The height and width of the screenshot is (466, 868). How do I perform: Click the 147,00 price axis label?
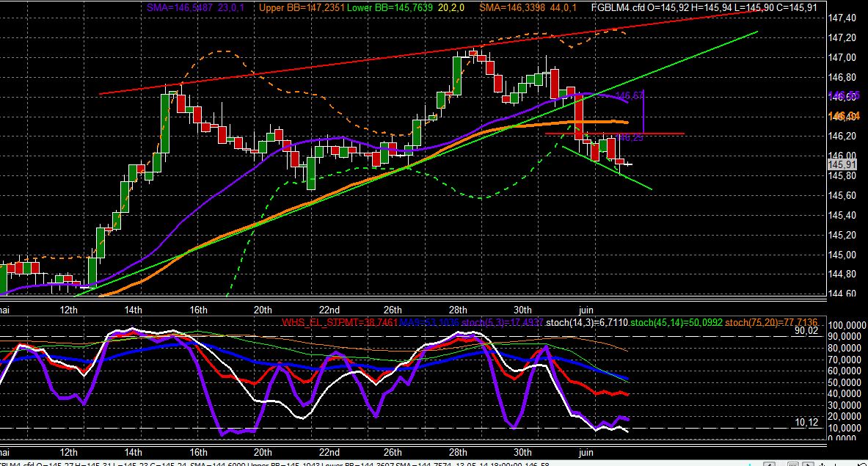(842, 57)
